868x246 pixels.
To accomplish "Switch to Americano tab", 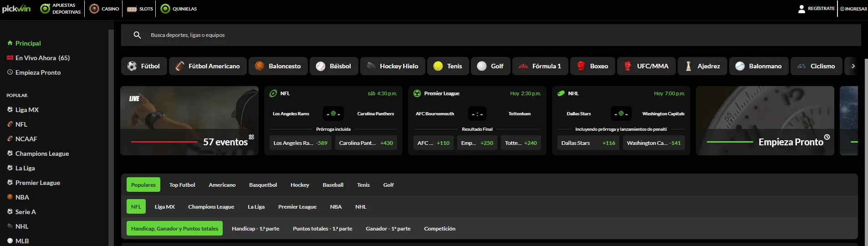I will point(222,184).
